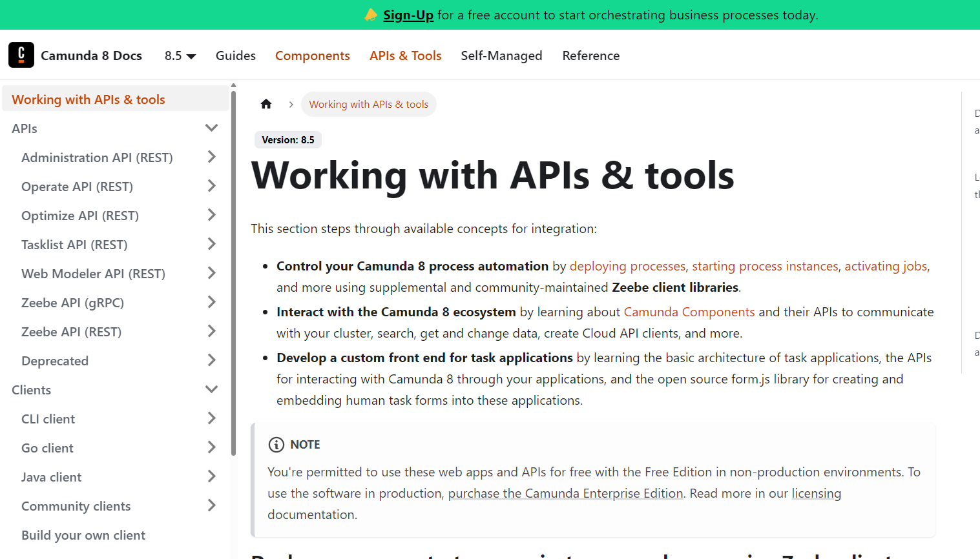Open Go client sidebar item
The height and width of the screenshot is (559, 980).
47,448
